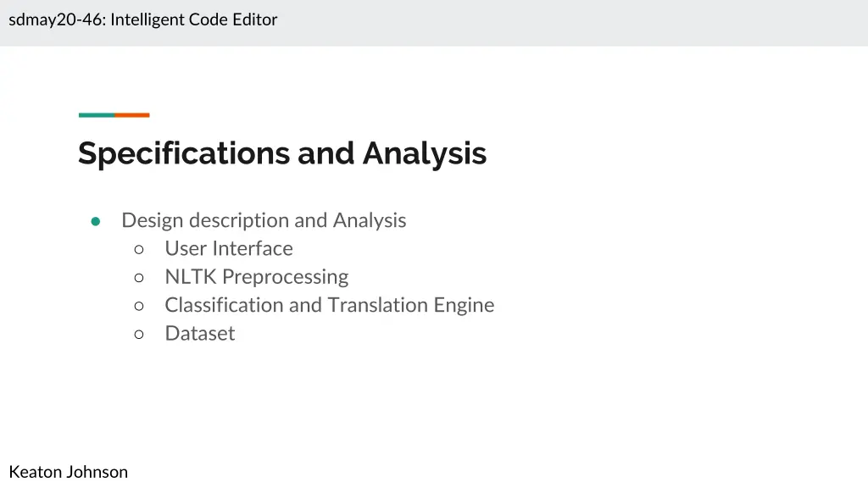
Task: Click the hollow bullet beside Dataset
Action: pos(139,334)
